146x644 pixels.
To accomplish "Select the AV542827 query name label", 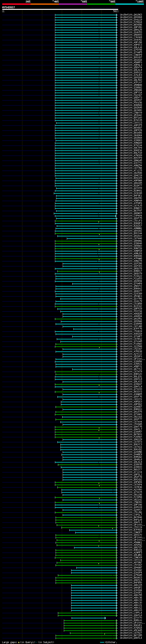I will 8,8.
